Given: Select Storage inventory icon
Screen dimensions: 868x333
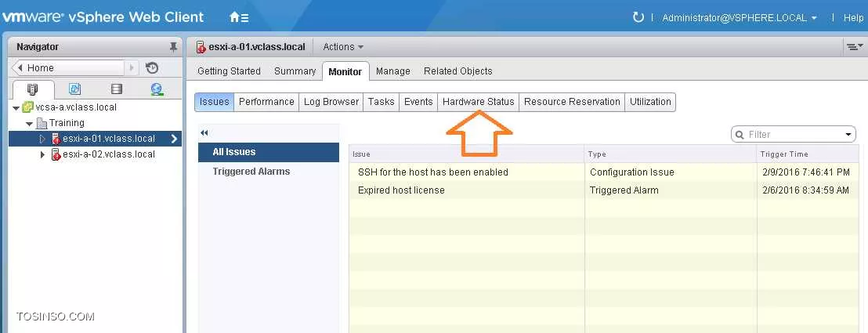Looking at the screenshot, I should (116, 89).
